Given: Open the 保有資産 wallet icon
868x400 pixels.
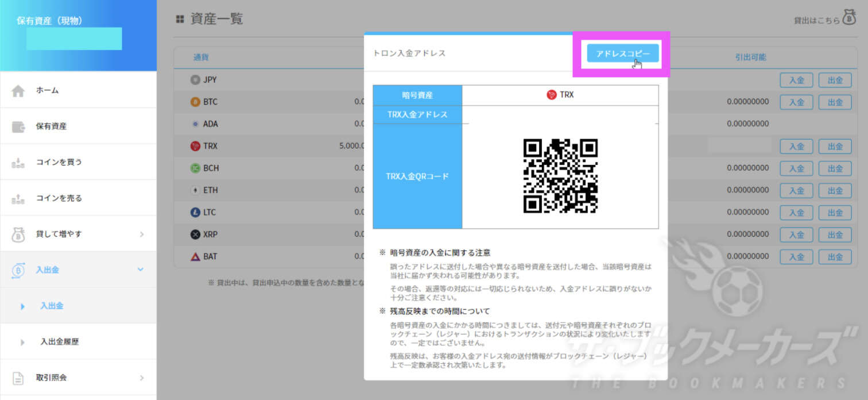Looking at the screenshot, I should pyautogui.click(x=18, y=126).
